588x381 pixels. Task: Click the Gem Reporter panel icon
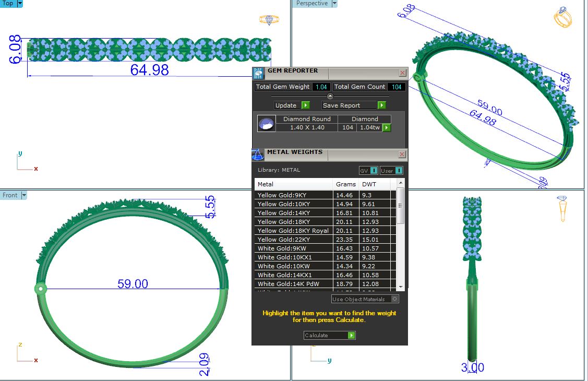click(x=258, y=73)
